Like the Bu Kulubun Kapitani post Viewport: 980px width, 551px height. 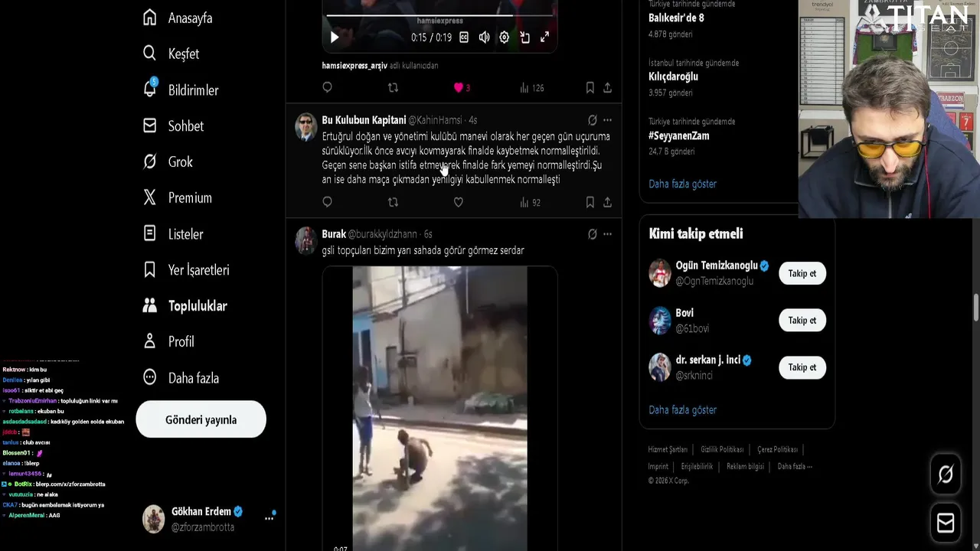tap(458, 202)
